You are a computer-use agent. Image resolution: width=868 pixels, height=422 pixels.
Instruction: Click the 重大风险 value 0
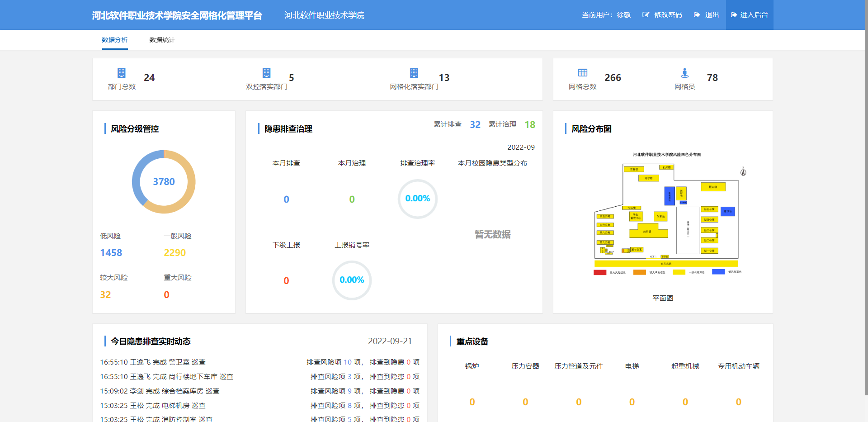click(x=166, y=295)
